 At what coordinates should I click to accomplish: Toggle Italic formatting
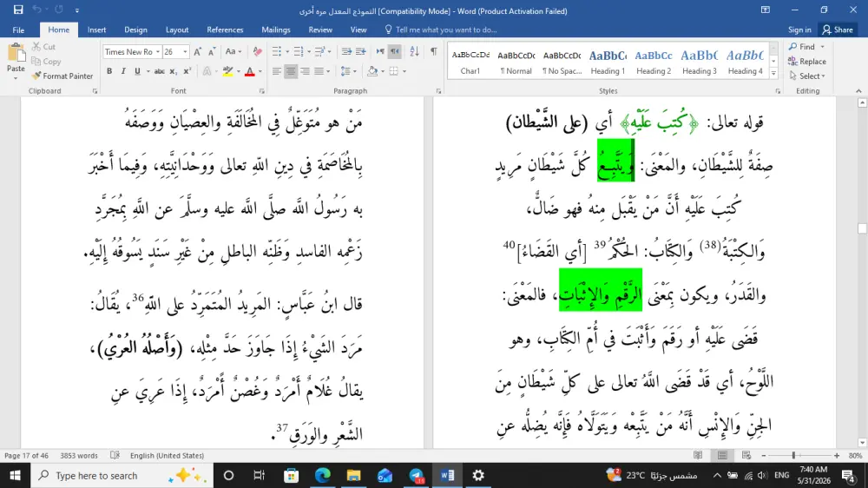[123, 71]
